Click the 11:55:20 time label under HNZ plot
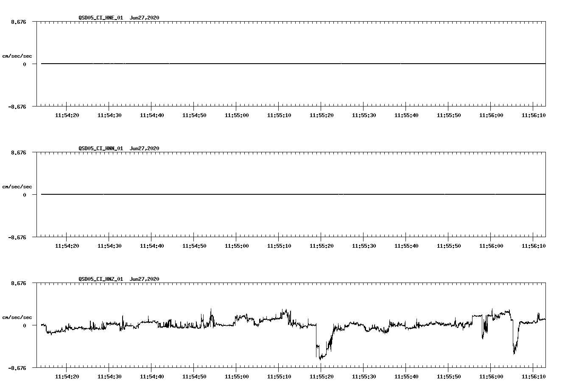This screenshot has height=392, width=576. tap(322, 377)
